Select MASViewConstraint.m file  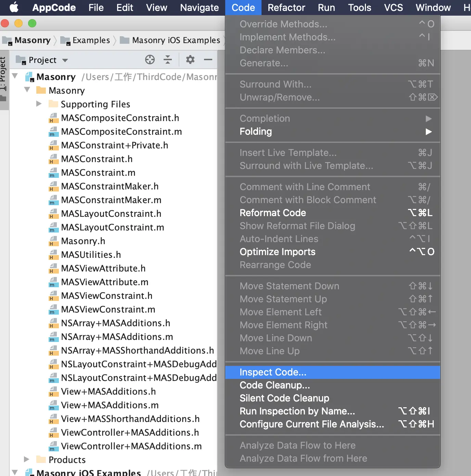click(x=108, y=309)
